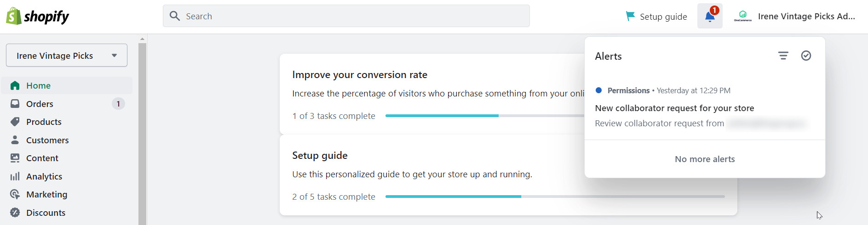
Task: Open the alerts filter icon
Action: click(783, 56)
